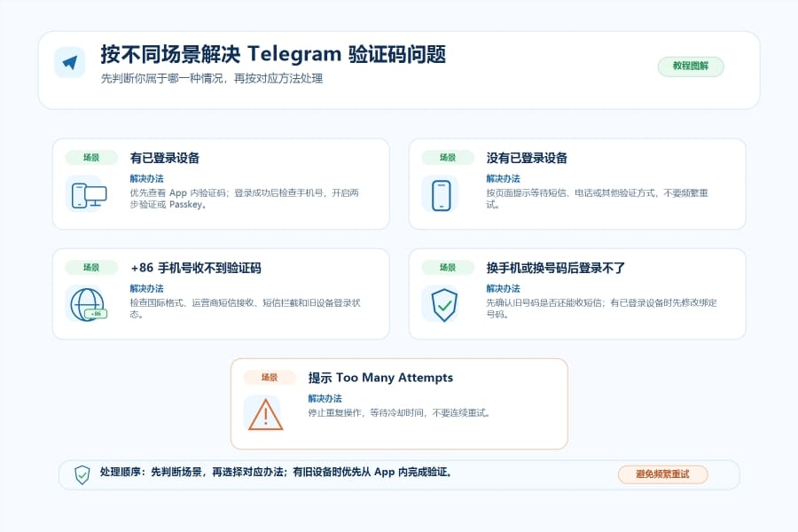Click the phone and monitor devices icon
The image size is (798, 532).
pos(89,195)
